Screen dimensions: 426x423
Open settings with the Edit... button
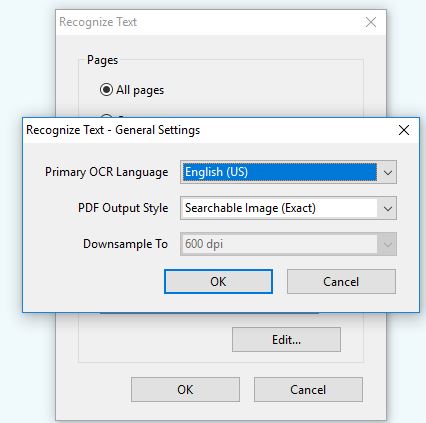(x=286, y=340)
